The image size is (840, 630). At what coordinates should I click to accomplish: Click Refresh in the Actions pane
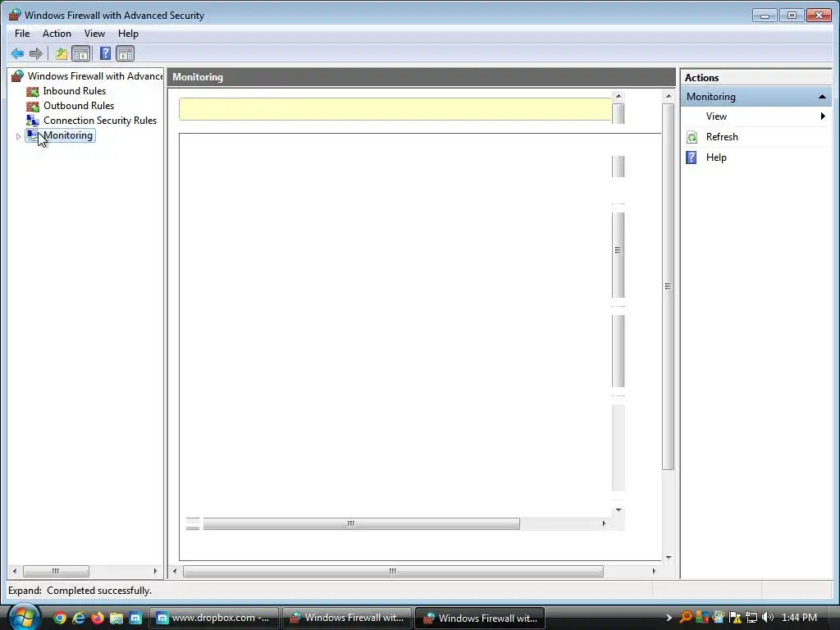coord(722,137)
